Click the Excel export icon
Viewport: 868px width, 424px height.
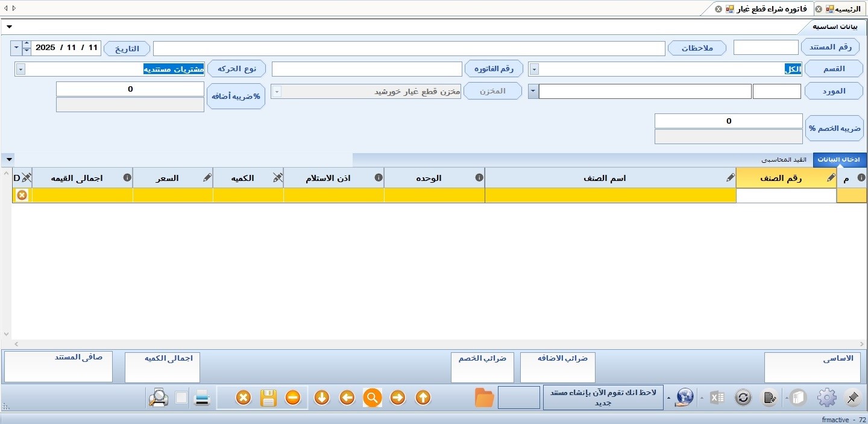717,398
